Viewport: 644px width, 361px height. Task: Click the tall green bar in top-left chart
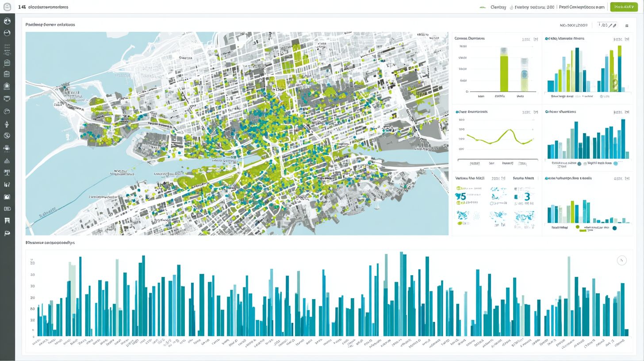(x=504, y=73)
